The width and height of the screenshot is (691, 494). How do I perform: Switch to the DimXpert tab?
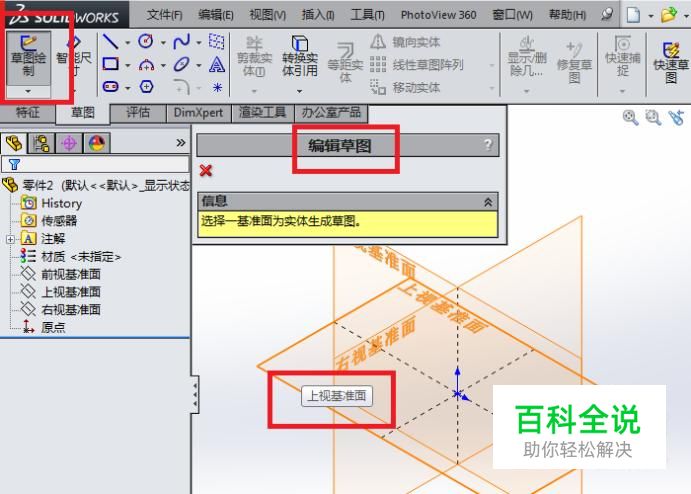pos(198,113)
